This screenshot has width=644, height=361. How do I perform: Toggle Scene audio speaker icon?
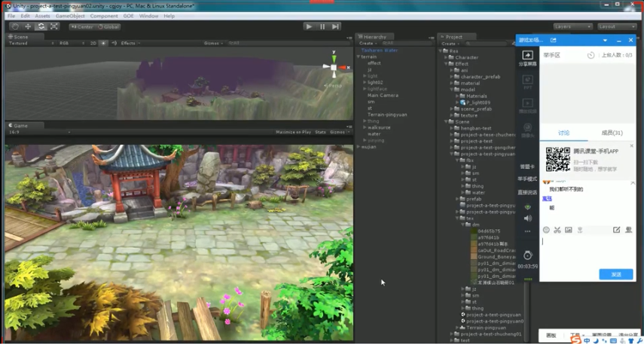(114, 43)
